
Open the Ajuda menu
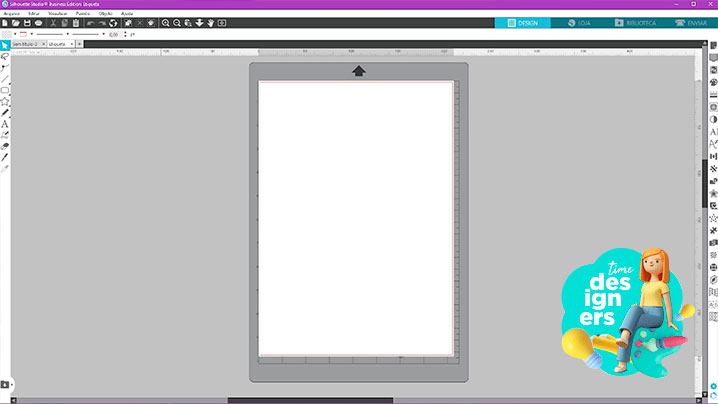127,14
